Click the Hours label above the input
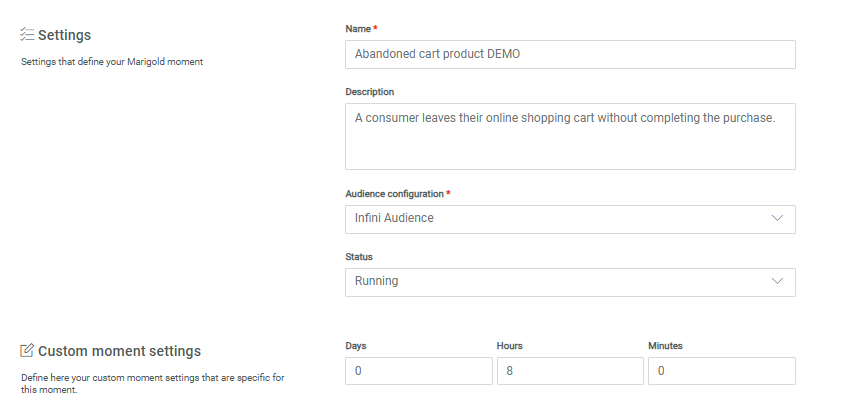The image size is (866, 420). point(510,345)
